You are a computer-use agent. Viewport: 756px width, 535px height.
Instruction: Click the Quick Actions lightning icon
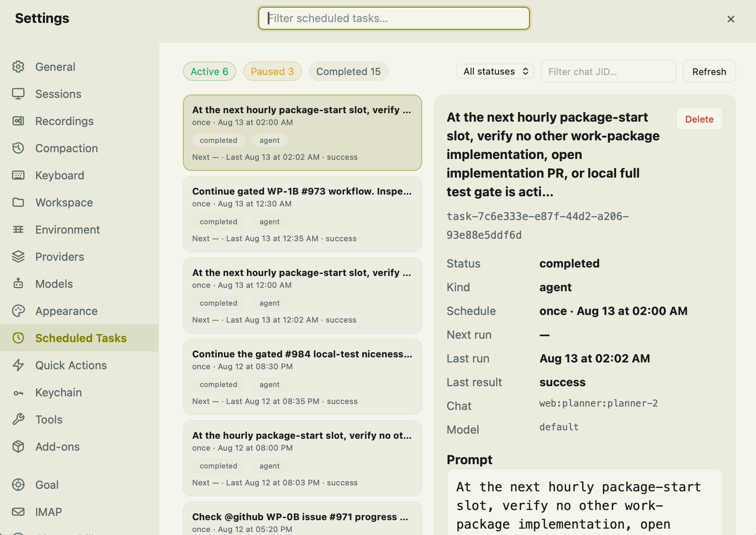click(18, 365)
